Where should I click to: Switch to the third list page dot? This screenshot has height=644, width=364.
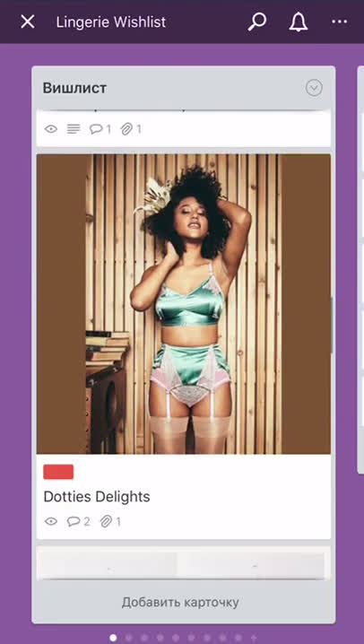144,638
